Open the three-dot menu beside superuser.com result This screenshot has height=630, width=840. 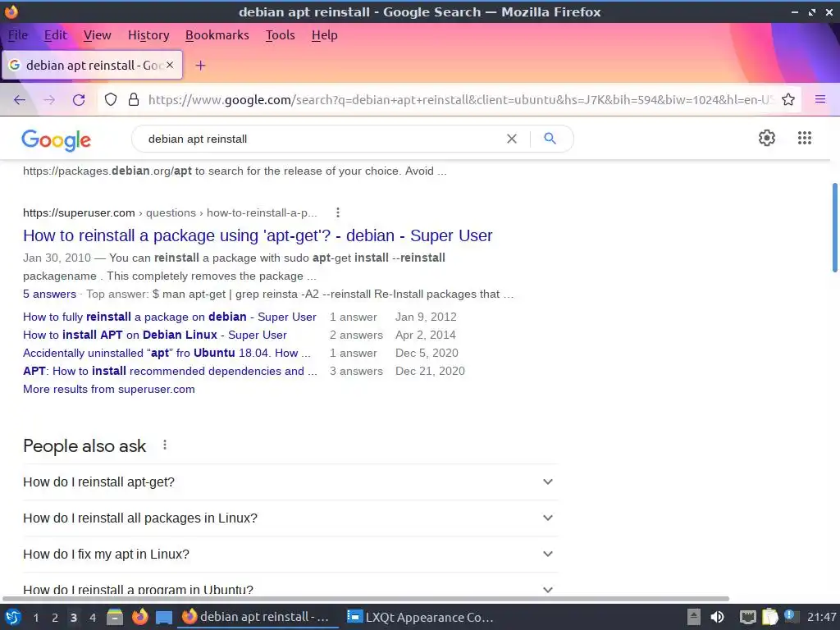[x=337, y=212]
